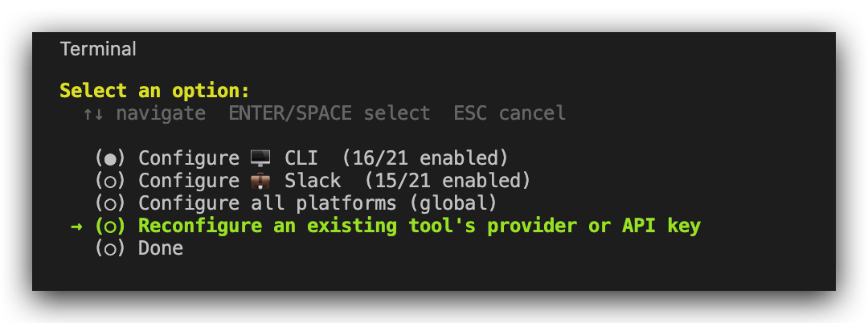Viewport: 868px width, 323px height.
Task: Select the Slack configuration radio button
Action: [110, 181]
